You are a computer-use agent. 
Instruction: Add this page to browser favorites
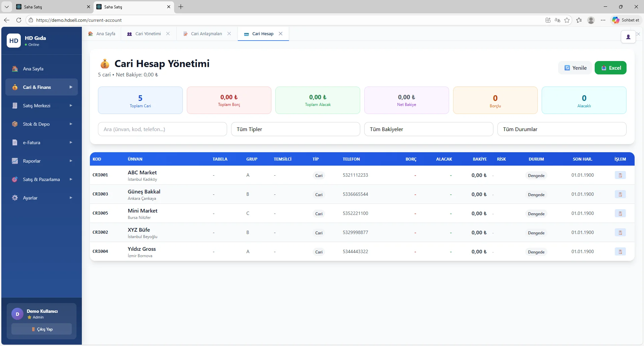[567, 20]
